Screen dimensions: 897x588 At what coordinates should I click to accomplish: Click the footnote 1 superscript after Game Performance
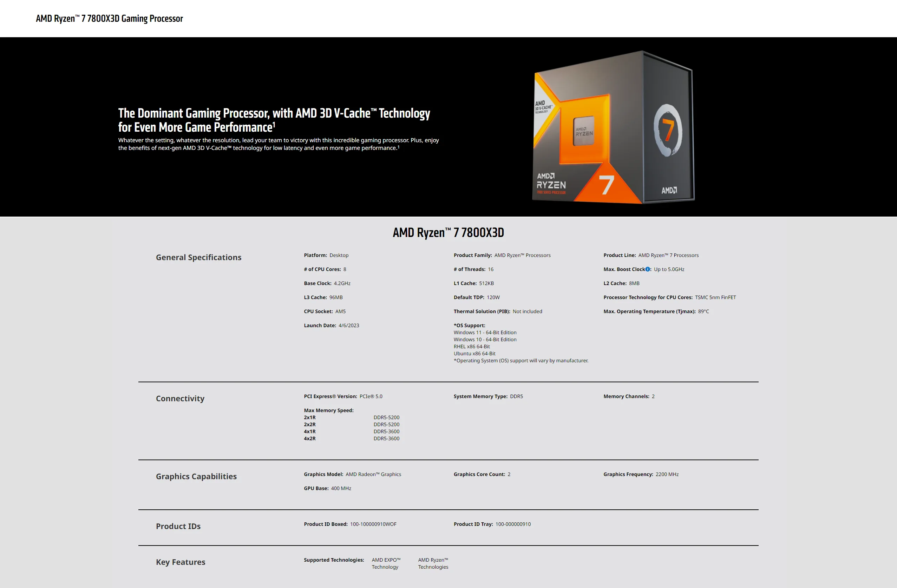(x=274, y=124)
